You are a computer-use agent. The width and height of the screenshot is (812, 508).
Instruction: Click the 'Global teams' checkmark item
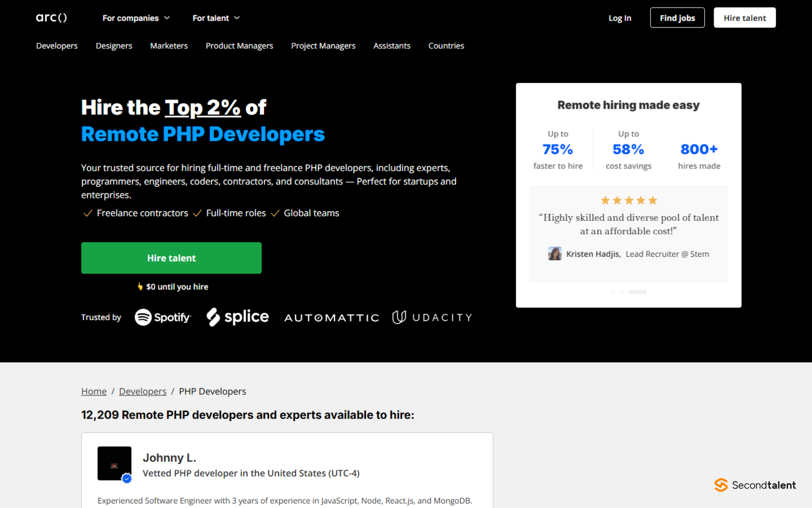(305, 213)
